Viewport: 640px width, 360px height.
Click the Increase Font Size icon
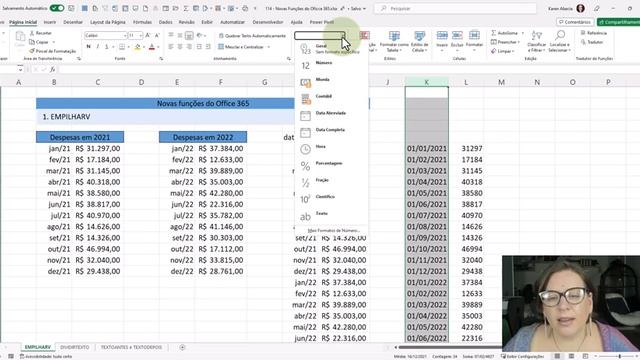tap(148, 36)
